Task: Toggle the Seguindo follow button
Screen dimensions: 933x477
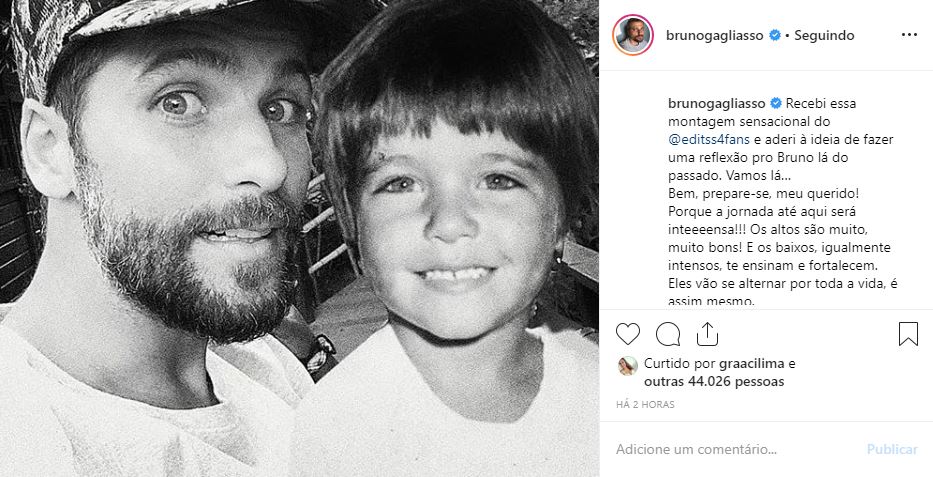Action: coord(824,35)
